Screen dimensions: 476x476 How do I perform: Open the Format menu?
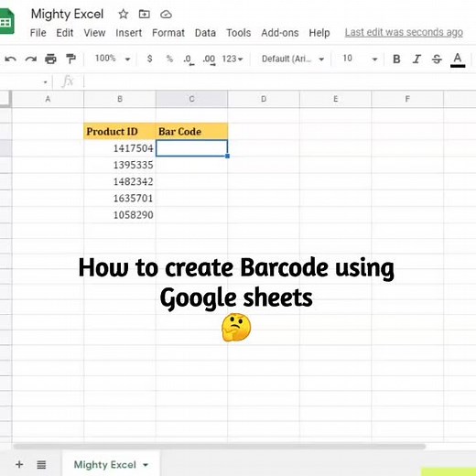click(168, 33)
